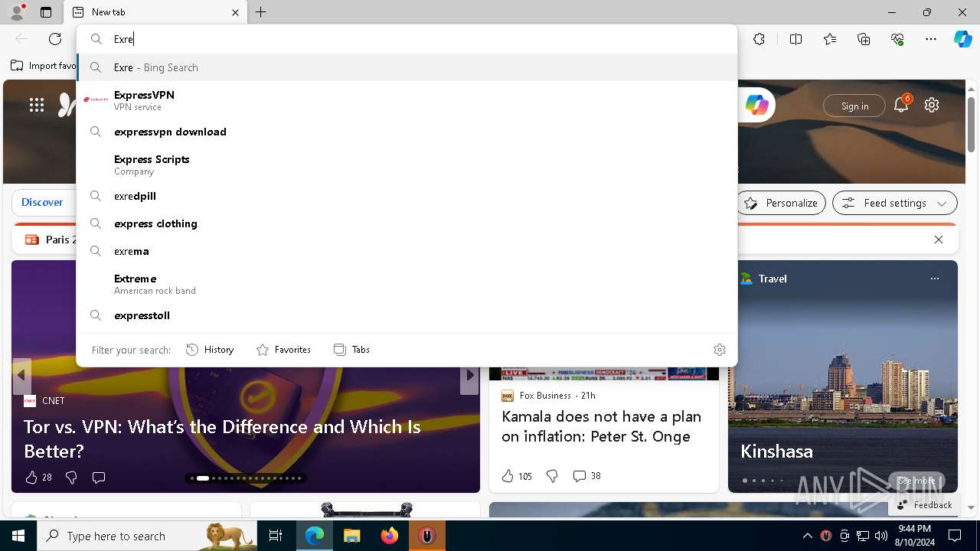Go to next carousel story
Screen dimensions: 980x551
(x=470, y=376)
